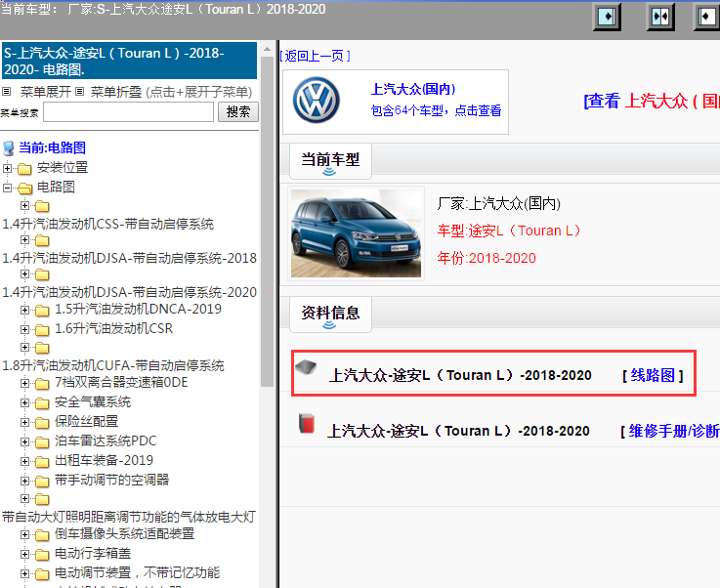Select the 电动行李箱盖 tree item
The height and width of the screenshot is (588, 720).
93,554
